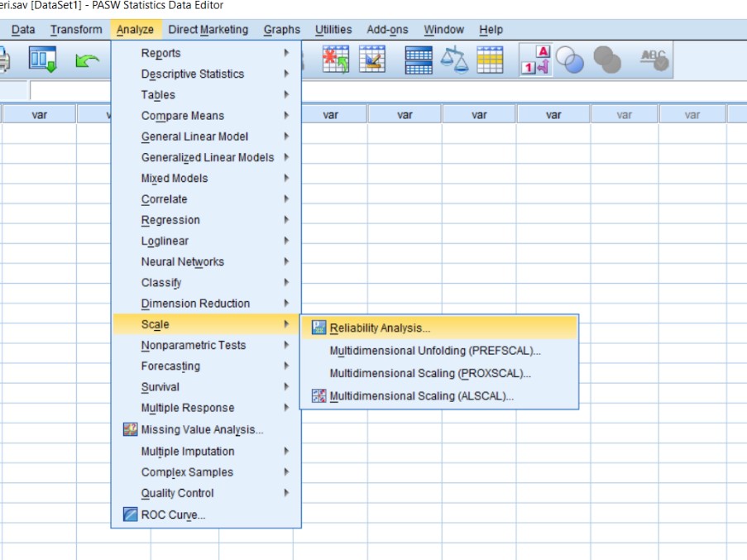Choose Reliability Analysis from Scale submenu
Viewport: 747px width, 560px height.
click(380, 328)
